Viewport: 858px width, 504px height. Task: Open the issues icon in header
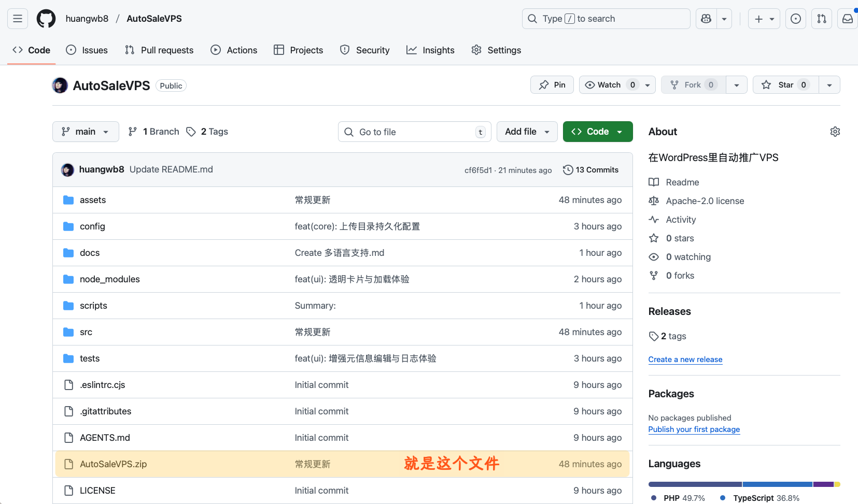tap(795, 19)
